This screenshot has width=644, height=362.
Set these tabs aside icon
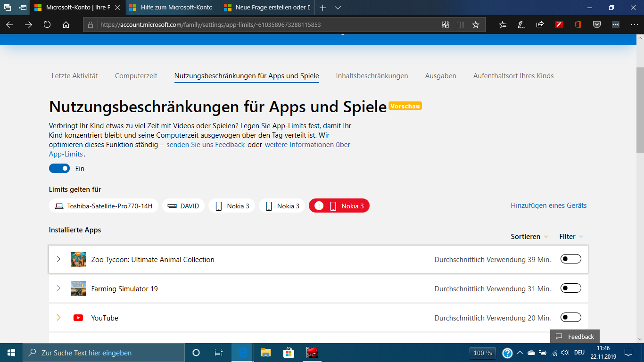tap(23, 8)
